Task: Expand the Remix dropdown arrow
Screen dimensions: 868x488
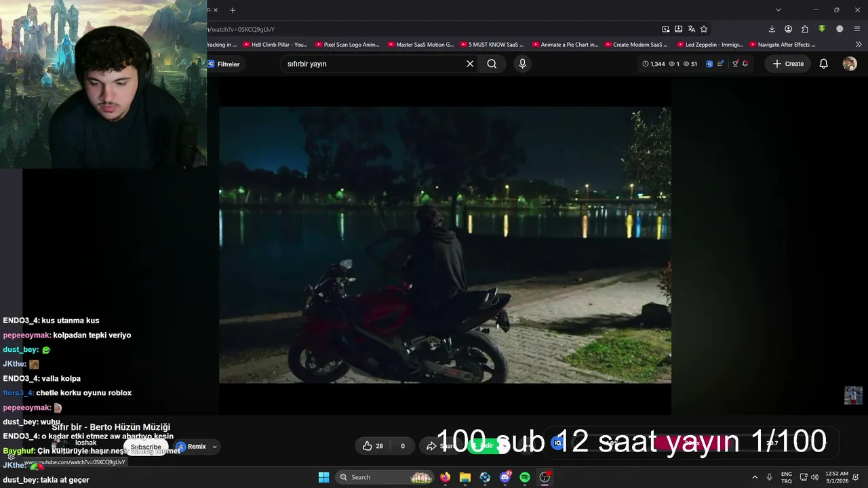Action: click(x=214, y=447)
